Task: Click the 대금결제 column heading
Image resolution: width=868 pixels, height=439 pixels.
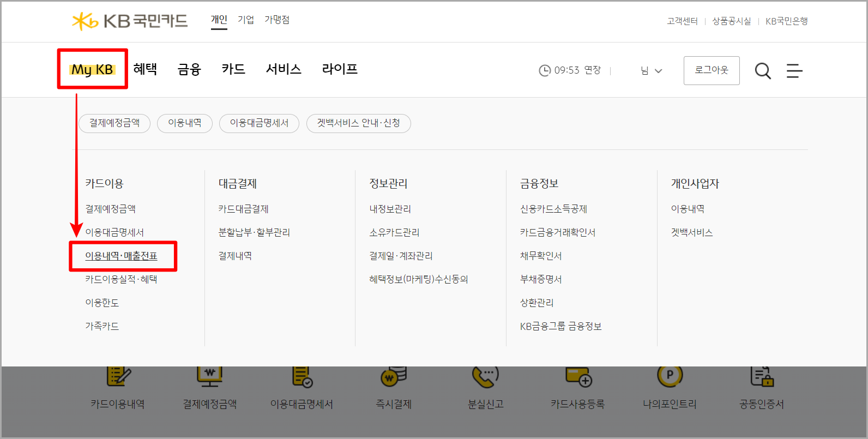Action: click(238, 184)
